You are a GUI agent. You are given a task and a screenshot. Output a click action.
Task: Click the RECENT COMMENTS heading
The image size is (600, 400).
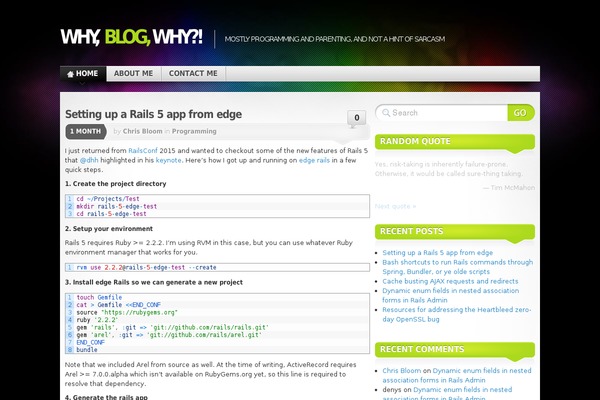[x=422, y=349]
